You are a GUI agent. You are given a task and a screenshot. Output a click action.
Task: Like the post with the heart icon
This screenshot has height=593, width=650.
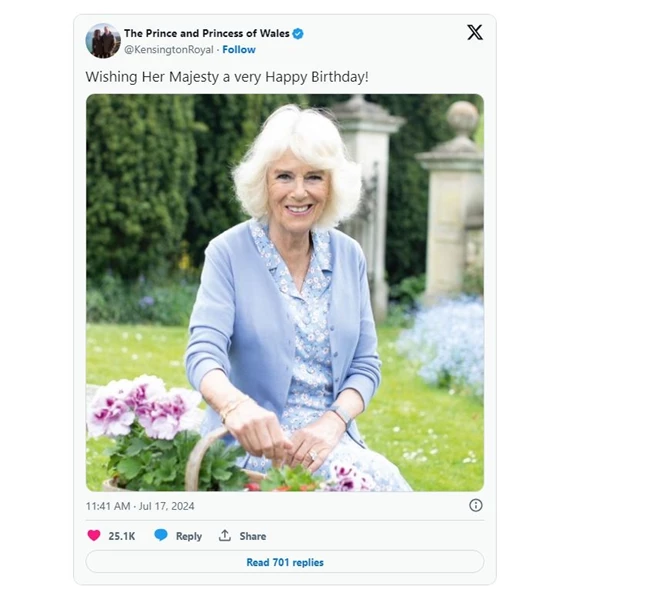(x=94, y=535)
